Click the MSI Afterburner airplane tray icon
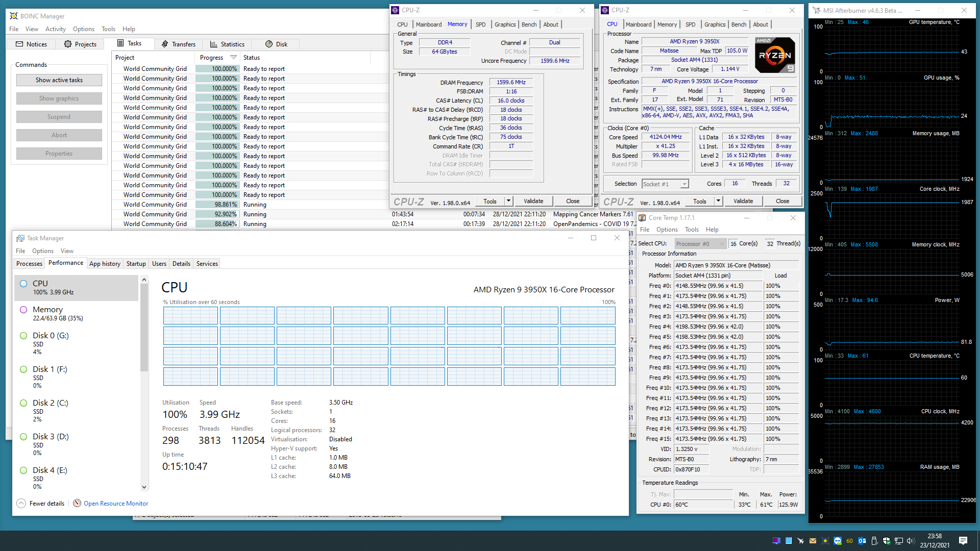The image size is (980, 551). (x=801, y=541)
